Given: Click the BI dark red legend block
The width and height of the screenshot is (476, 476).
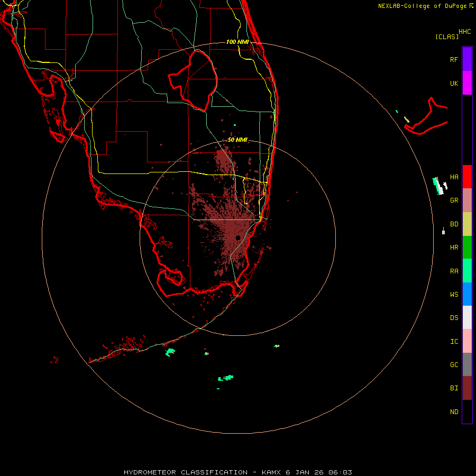Looking at the screenshot, I should click(x=467, y=388).
